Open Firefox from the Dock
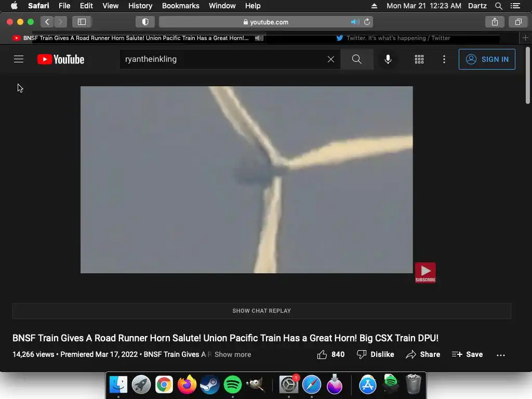Viewport: 532px width, 399px height. pos(187,384)
